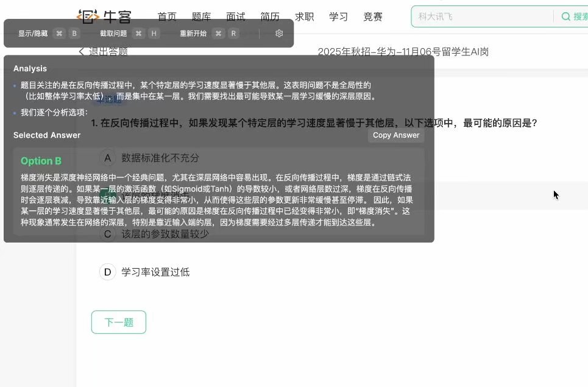Click the Selected Answer heading
588x387 pixels.
(47, 135)
